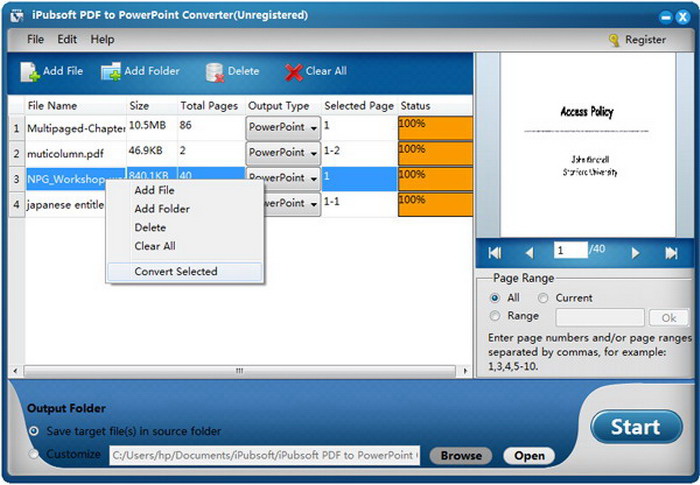Click the page Range text field
700x485 pixels.
[x=600, y=318]
